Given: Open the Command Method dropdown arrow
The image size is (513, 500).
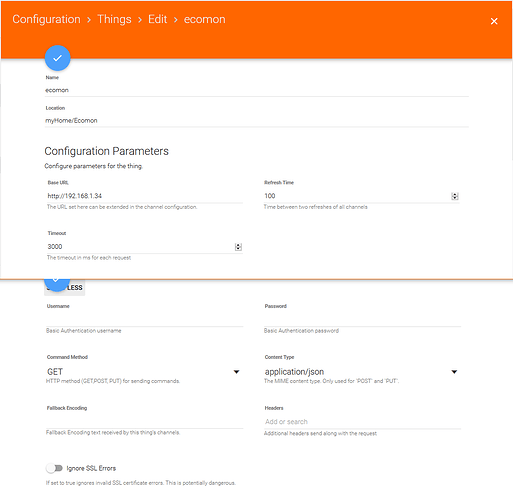Looking at the screenshot, I should 236,372.
